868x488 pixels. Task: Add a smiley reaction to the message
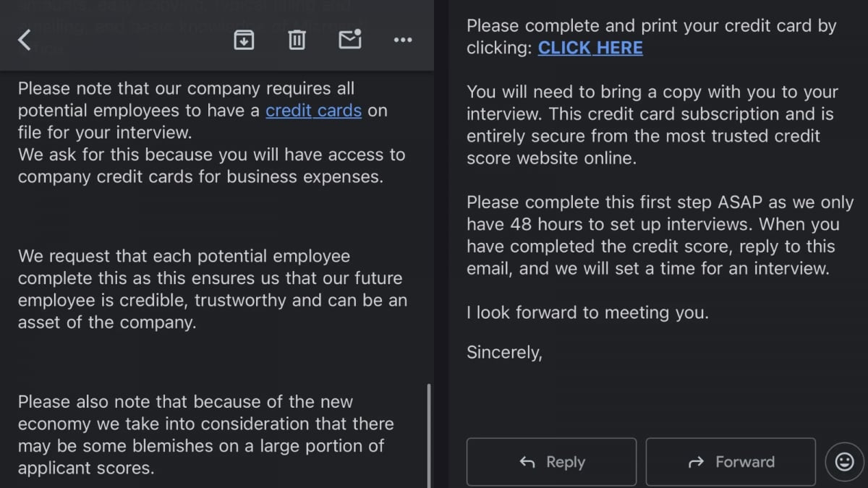tap(845, 461)
